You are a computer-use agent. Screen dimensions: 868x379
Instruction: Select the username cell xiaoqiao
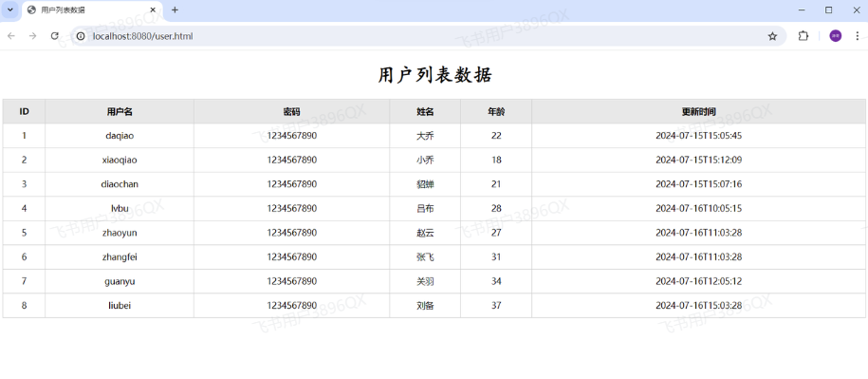tap(120, 161)
